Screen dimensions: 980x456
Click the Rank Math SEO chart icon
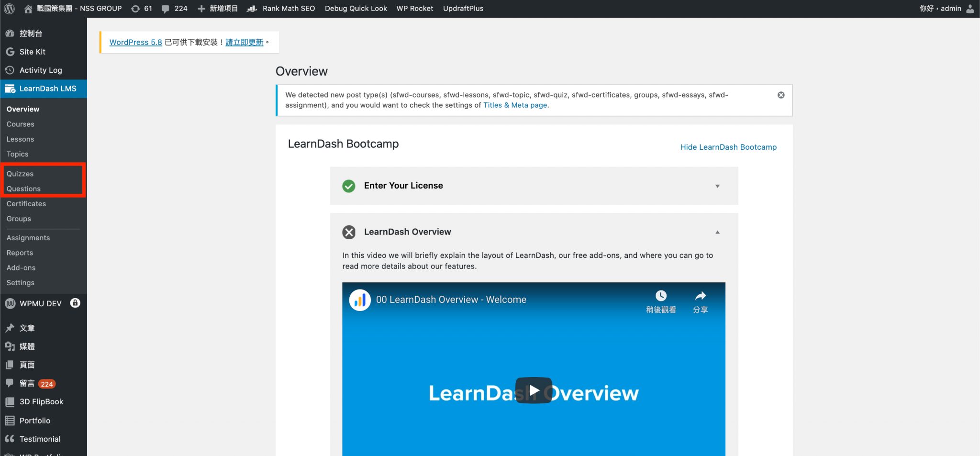tap(252, 9)
